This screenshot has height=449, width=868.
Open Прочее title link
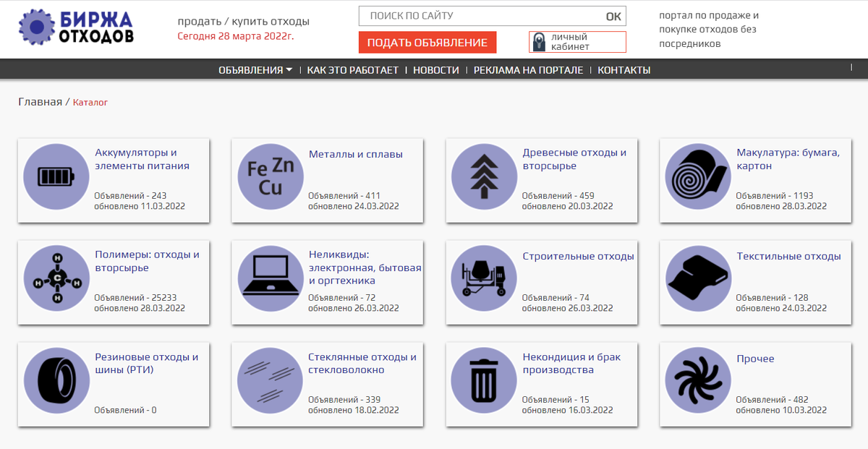[755, 359]
